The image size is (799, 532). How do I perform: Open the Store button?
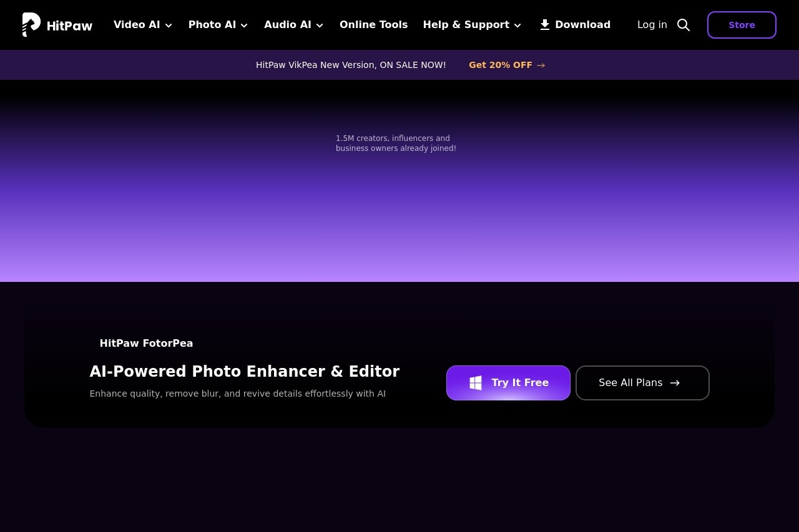[x=742, y=25]
